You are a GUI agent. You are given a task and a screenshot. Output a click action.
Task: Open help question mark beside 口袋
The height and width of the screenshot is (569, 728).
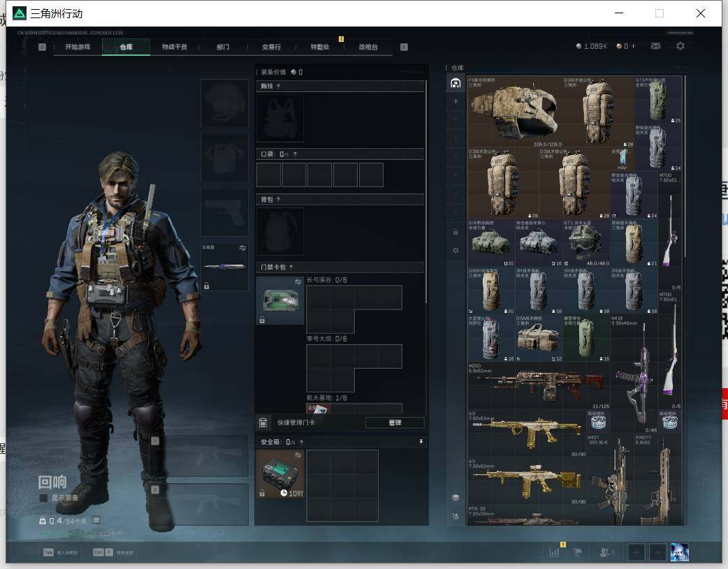(295, 154)
